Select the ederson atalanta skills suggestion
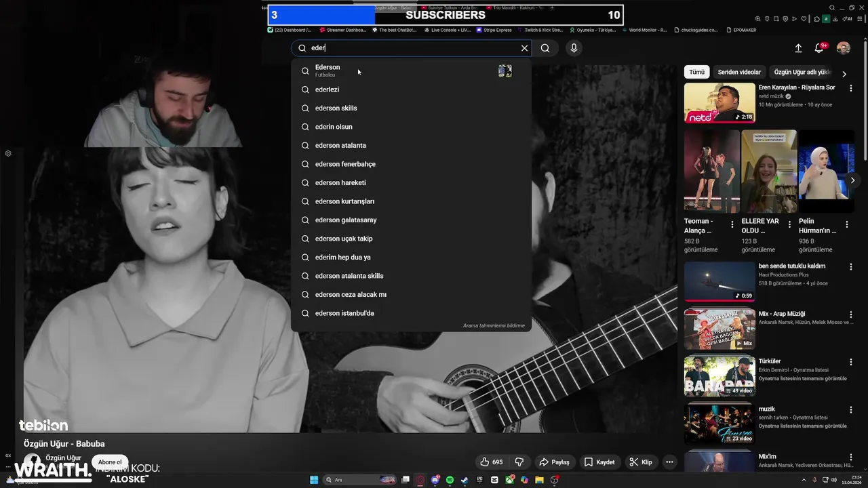The height and width of the screenshot is (488, 868). (x=411, y=276)
